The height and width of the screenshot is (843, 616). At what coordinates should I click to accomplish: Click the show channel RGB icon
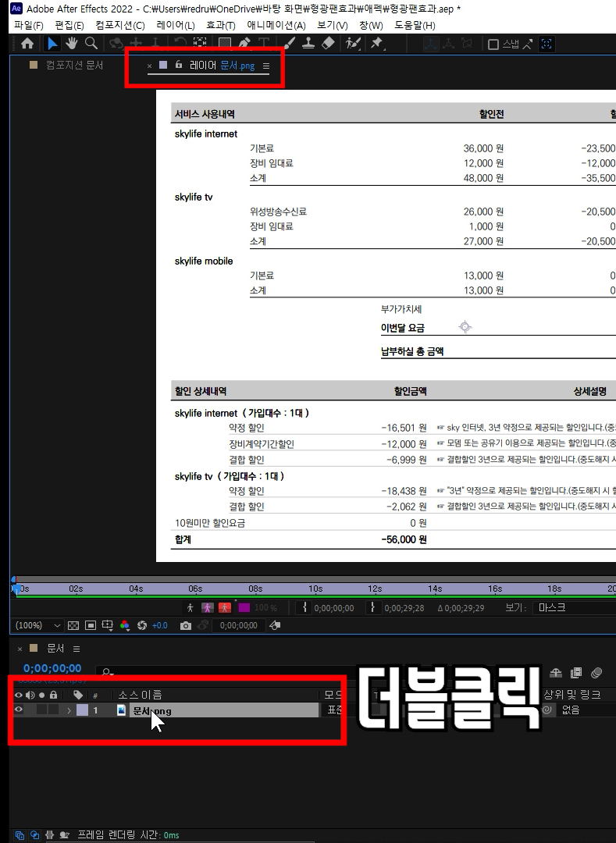(x=125, y=625)
